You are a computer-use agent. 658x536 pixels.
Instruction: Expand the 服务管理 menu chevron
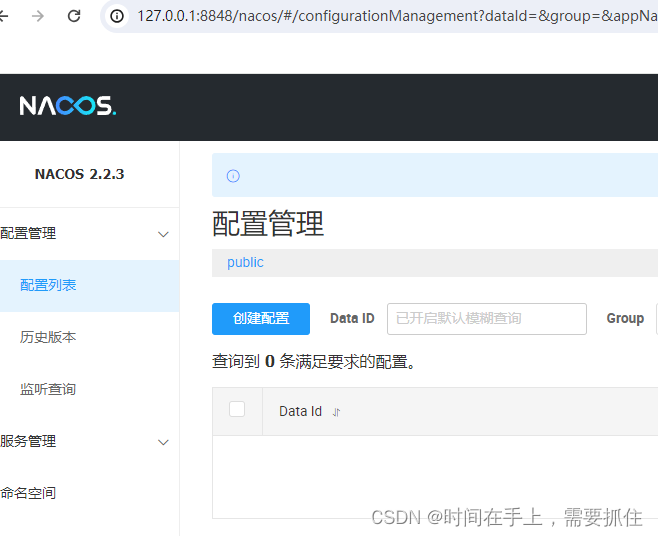pyautogui.click(x=163, y=442)
